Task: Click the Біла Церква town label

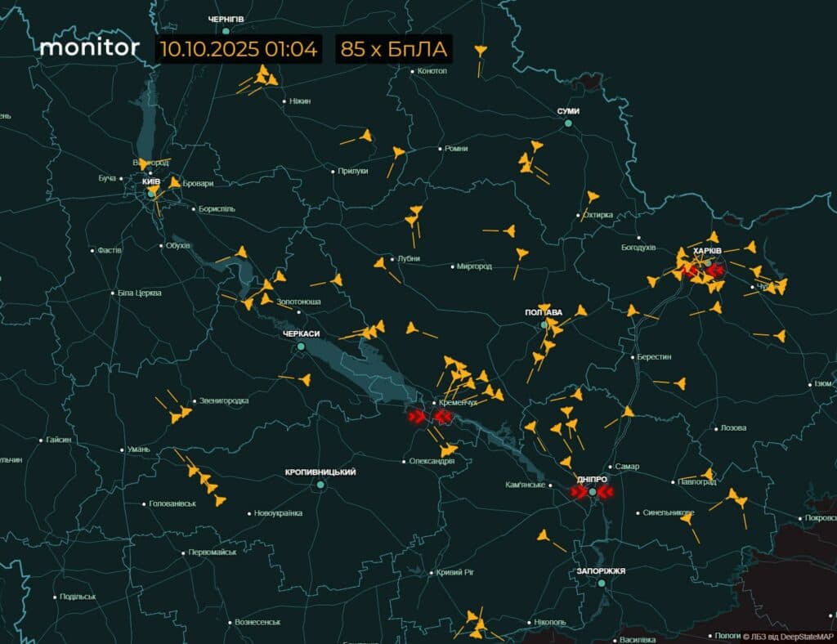Action: (x=139, y=293)
